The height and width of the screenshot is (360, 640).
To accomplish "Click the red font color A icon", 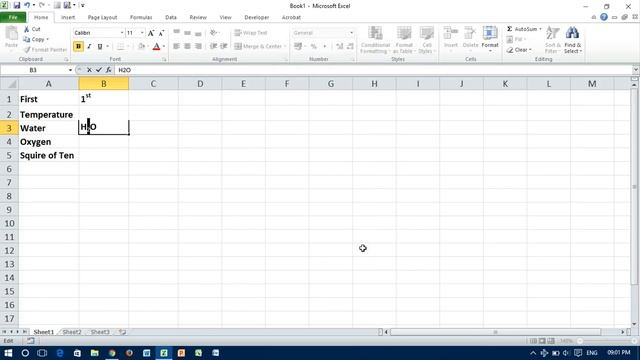I will pyautogui.click(x=156, y=47).
